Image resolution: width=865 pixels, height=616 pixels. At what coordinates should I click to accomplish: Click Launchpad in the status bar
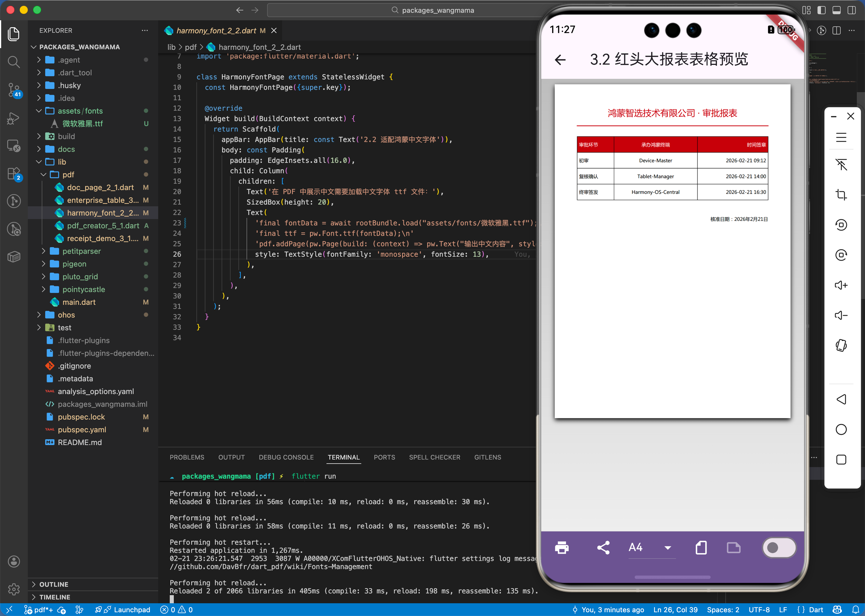tap(132, 610)
